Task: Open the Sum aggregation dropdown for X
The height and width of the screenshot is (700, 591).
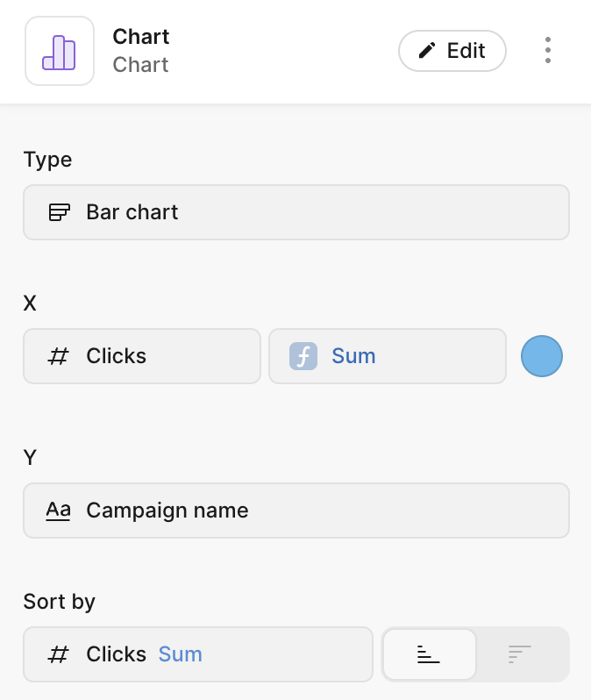Action: click(x=388, y=356)
